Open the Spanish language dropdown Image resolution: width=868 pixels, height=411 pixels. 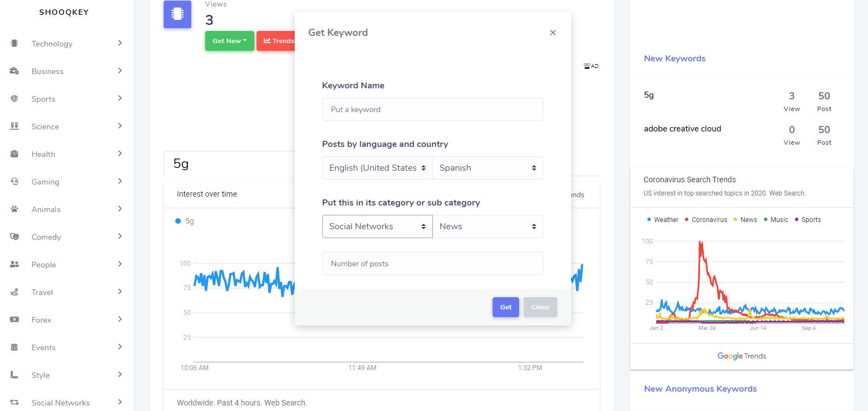488,168
